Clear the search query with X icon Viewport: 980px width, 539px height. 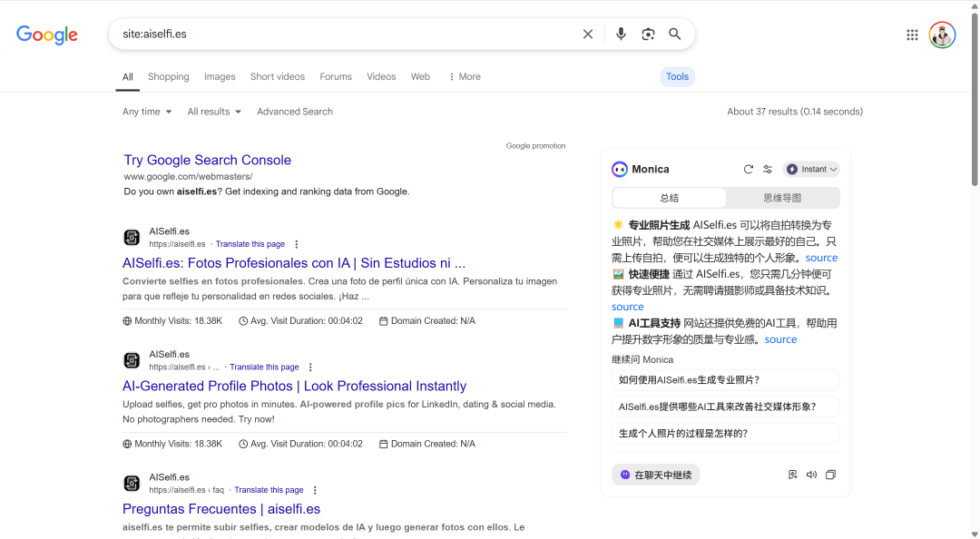tap(587, 34)
